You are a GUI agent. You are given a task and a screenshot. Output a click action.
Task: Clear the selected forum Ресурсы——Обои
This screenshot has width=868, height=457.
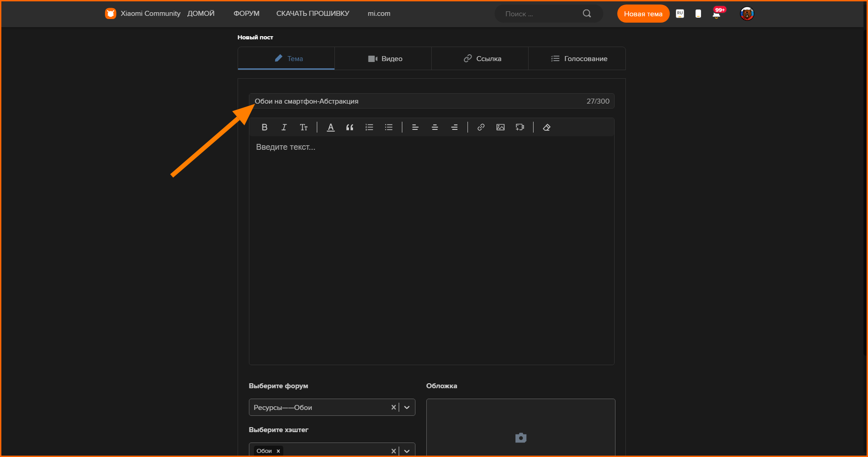click(x=393, y=407)
